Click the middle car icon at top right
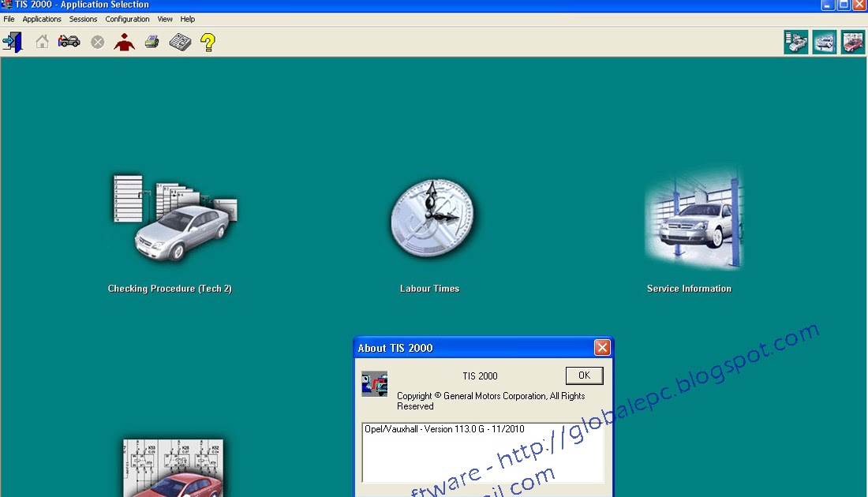Image resolution: width=868 pixels, height=497 pixels. click(825, 42)
